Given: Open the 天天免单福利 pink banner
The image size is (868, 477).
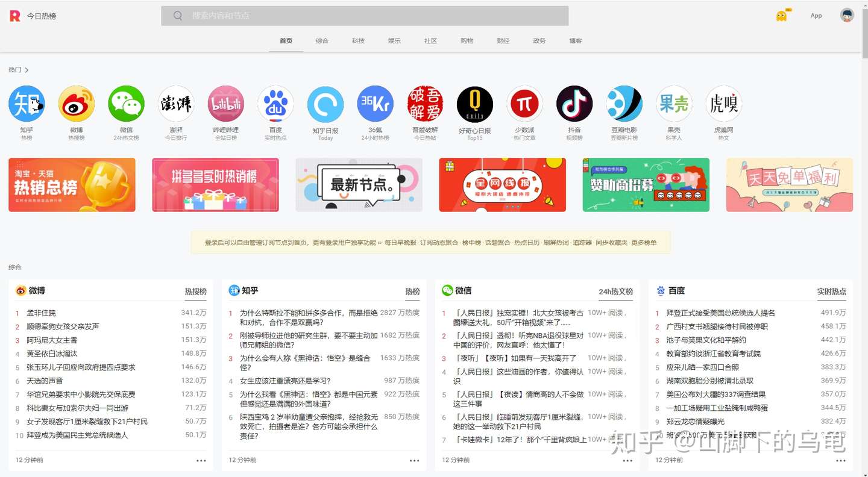Looking at the screenshot, I should [790, 185].
